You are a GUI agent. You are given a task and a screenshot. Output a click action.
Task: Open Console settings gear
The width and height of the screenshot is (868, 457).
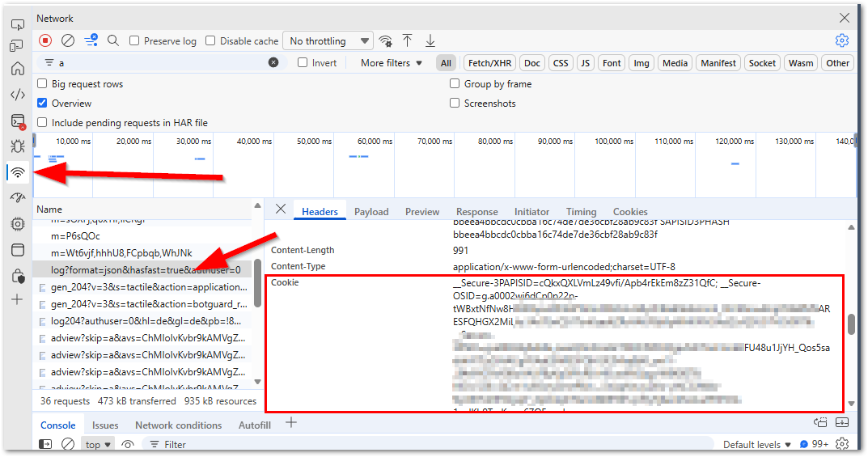[x=842, y=444]
